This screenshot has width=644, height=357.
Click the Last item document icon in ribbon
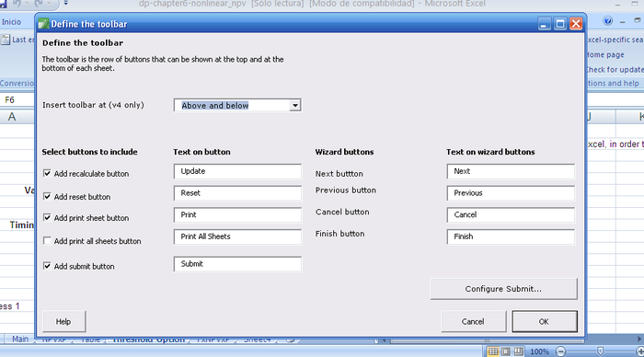pos(6,40)
